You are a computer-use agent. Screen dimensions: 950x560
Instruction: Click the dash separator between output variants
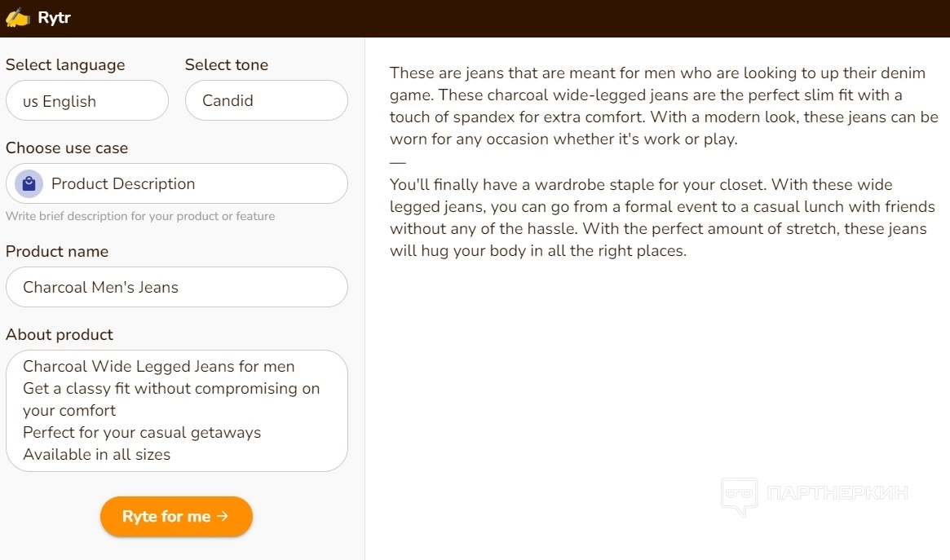click(x=398, y=162)
